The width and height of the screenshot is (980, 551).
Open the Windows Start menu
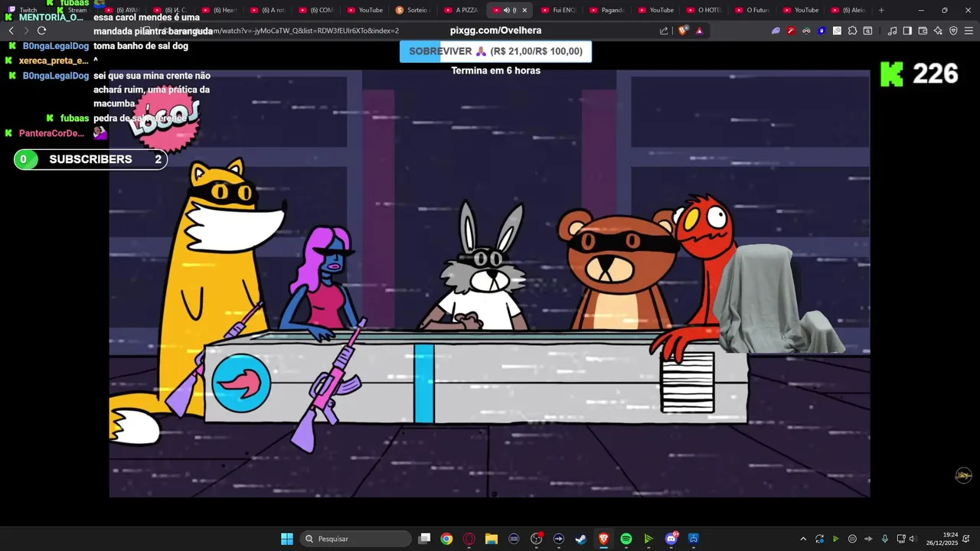[x=287, y=539]
